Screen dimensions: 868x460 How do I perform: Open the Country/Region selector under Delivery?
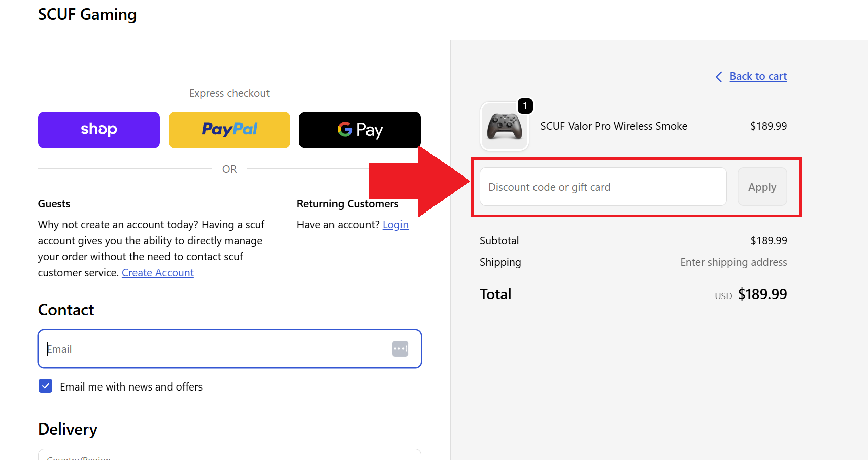click(229, 455)
